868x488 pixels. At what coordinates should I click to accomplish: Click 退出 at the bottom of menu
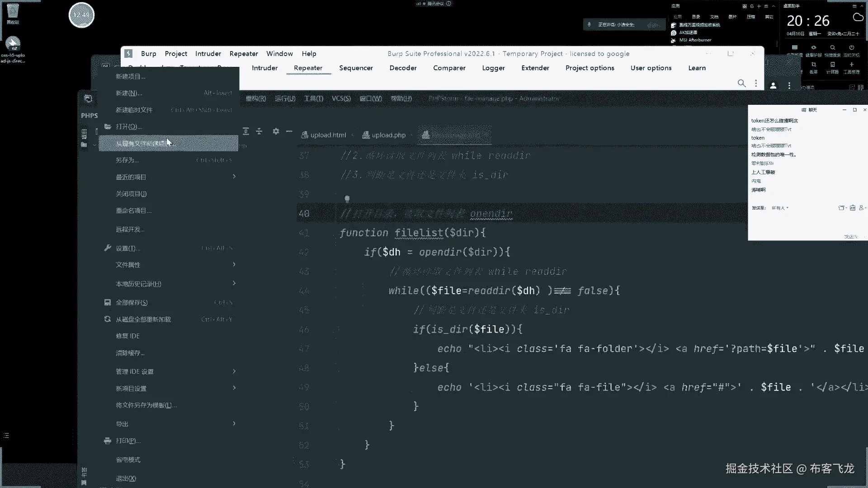tap(126, 478)
